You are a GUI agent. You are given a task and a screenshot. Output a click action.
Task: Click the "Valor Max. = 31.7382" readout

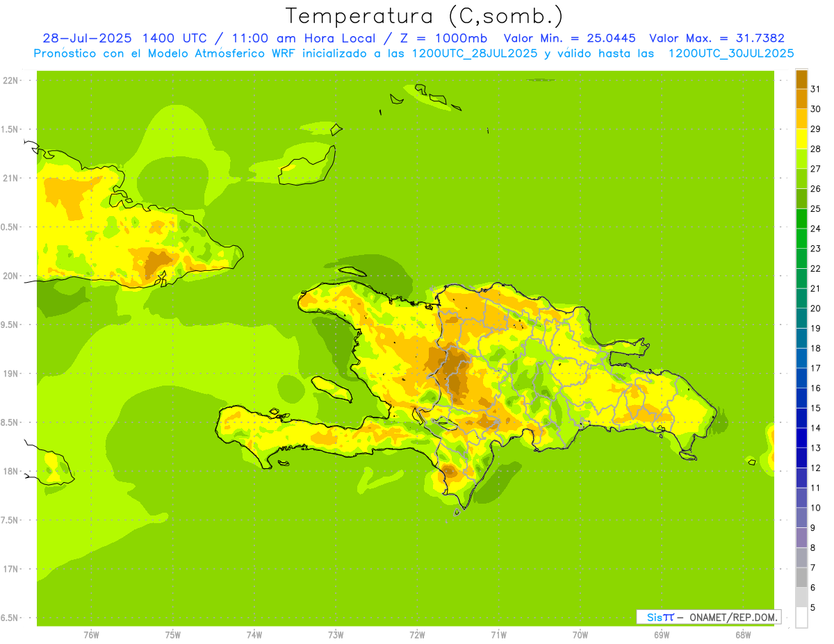coord(717,38)
